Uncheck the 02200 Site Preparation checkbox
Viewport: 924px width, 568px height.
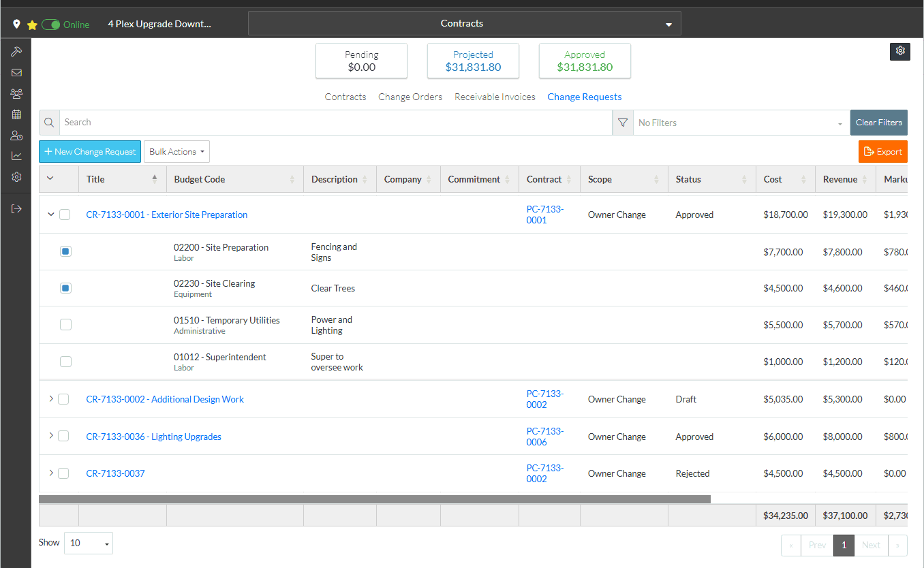[x=65, y=251]
